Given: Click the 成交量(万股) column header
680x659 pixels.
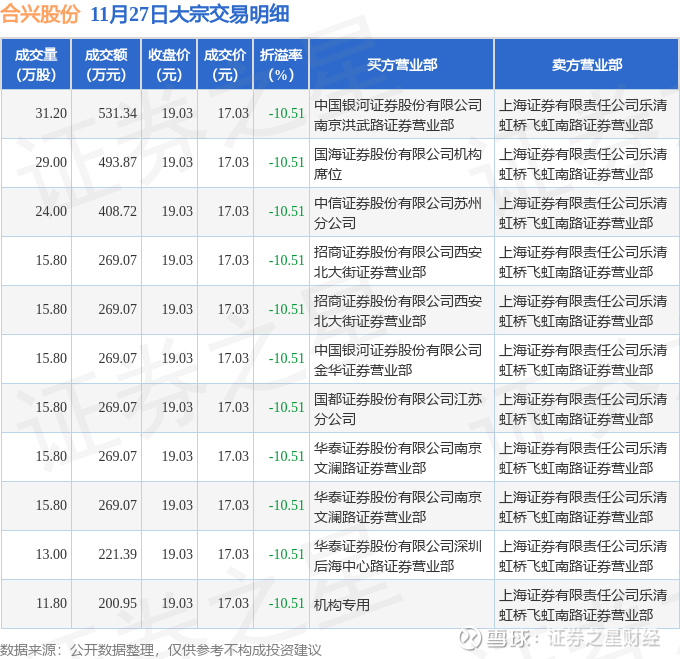Looking at the screenshot, I should (x=36, y=65).
